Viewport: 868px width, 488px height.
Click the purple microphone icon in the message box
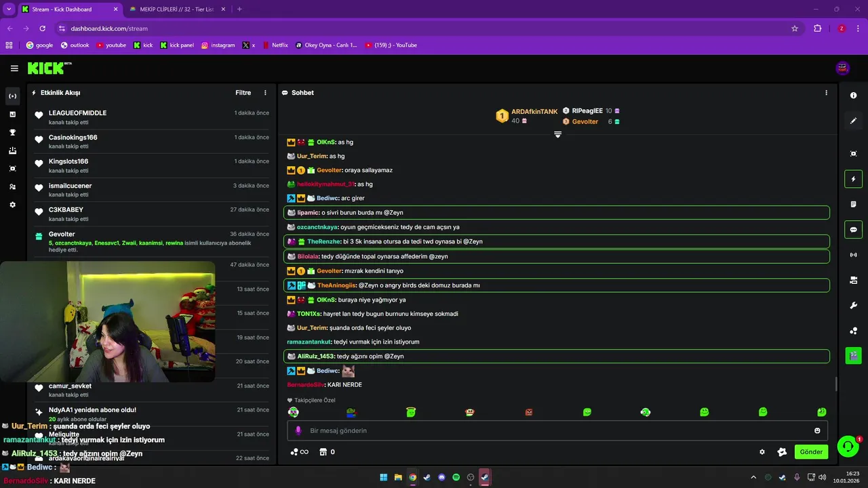[x=298, y=430]
